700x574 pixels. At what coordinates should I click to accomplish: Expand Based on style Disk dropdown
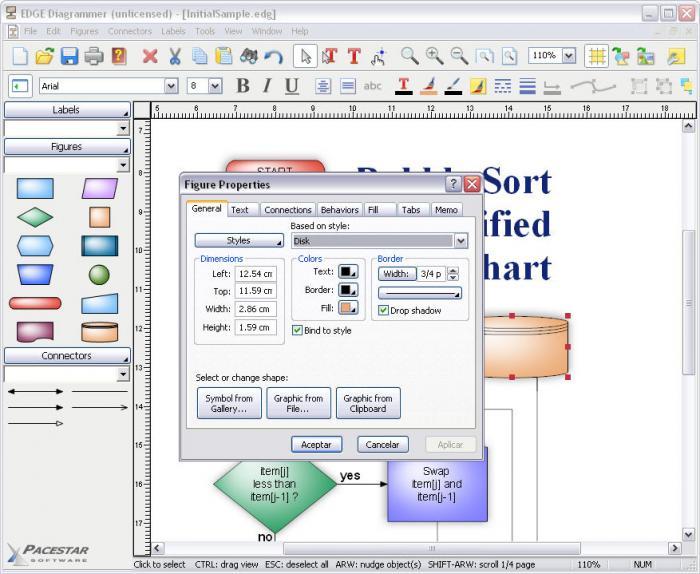(461, 241)
